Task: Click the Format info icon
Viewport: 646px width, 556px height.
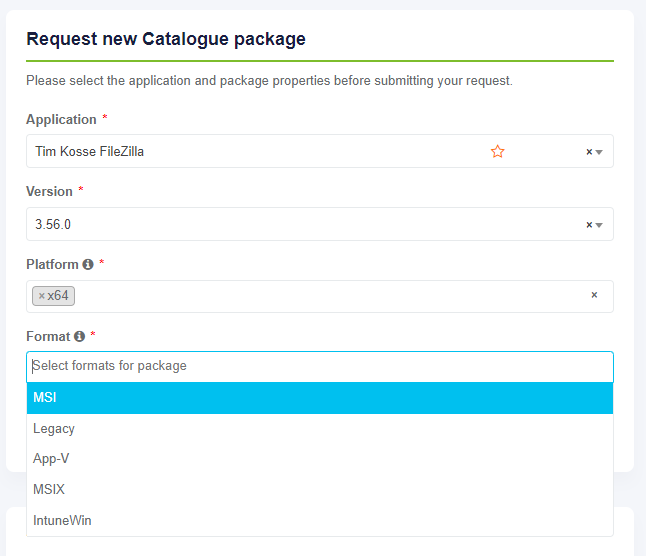Action: pyautogui.click(x=79, y=337)
